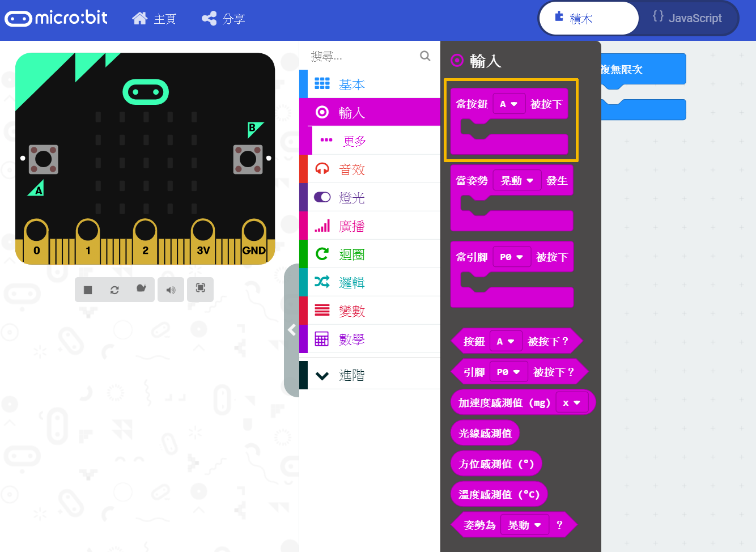756x552 pixels.
Task: Open the 基本 category
Action: [369, 84]
